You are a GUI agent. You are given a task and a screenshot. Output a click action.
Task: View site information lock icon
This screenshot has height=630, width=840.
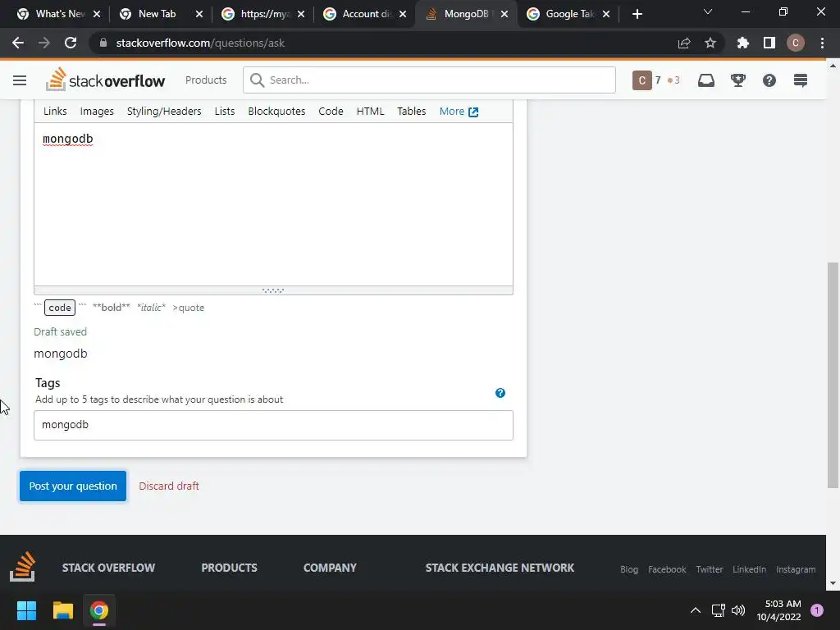[103, 43]
